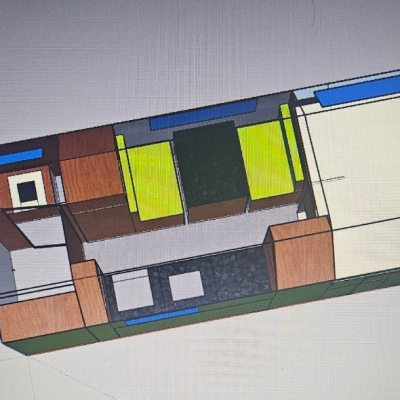Click the small blue window on far left
400x400 pixels.
(21, 157)
